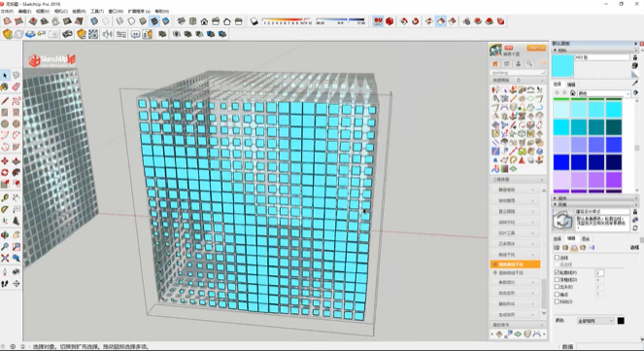Viewport: 644px width, 351px height.
Task: Switch to styles 混合 tab
Action: pyautogui.click(x=586, y=238)
